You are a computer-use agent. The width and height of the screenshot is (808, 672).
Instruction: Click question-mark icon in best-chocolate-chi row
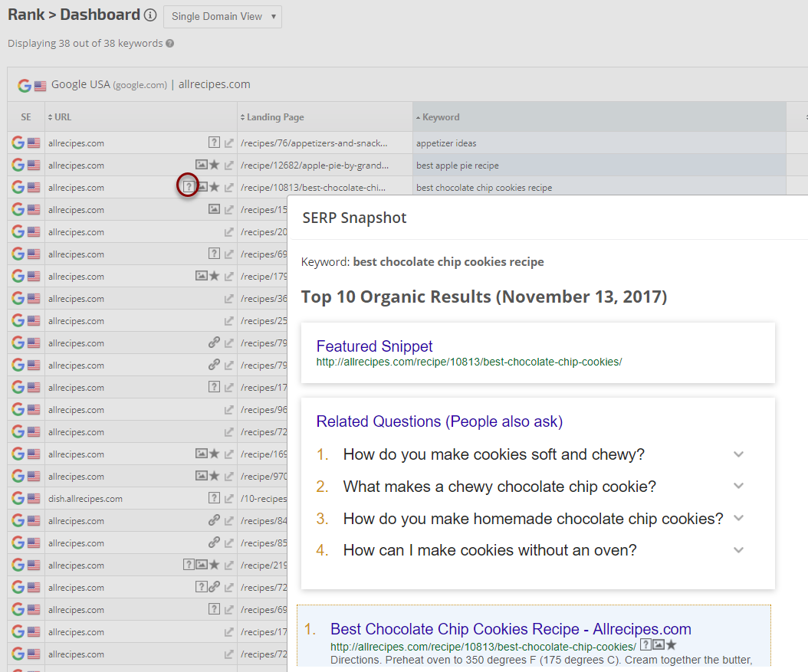tap(189, 186)
